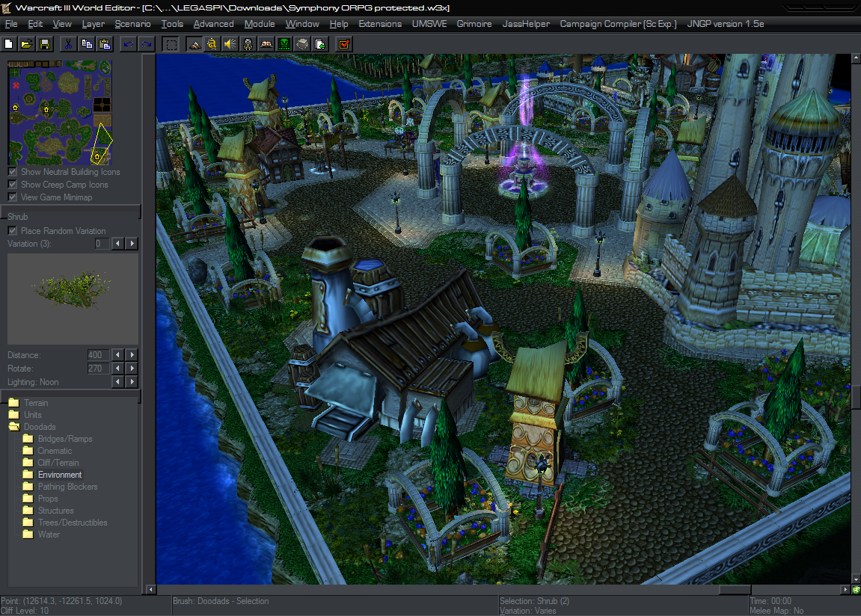Click the Distance value field

pos(98,355)
